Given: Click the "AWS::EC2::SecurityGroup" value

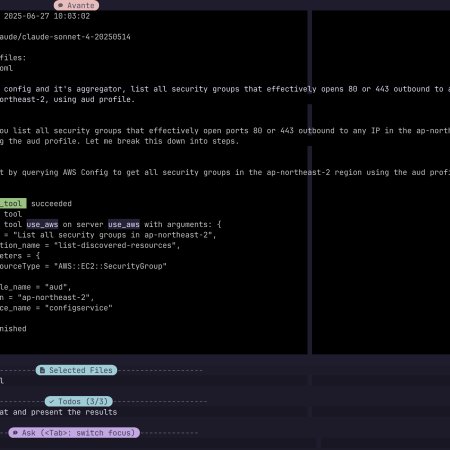Looking at the screenshot, I should [110, 266].
